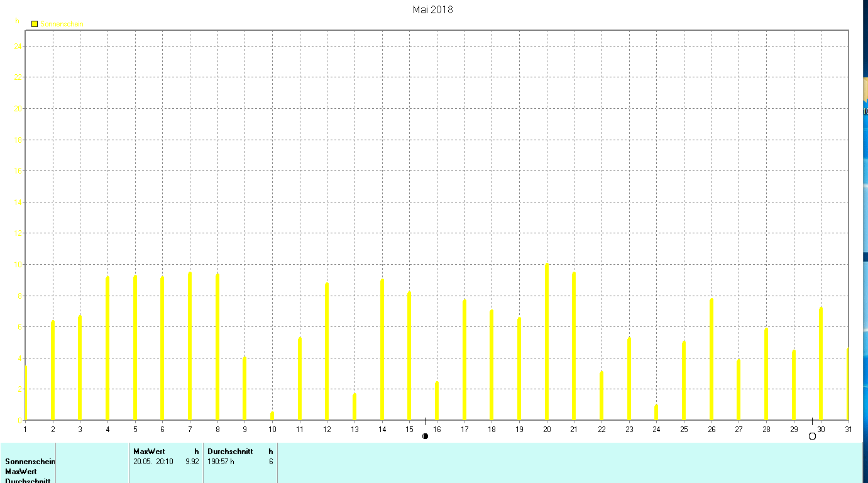Select the max date cell 20.05. 20:10
This screenshot has width=868, height=483.
pos(153,462)
